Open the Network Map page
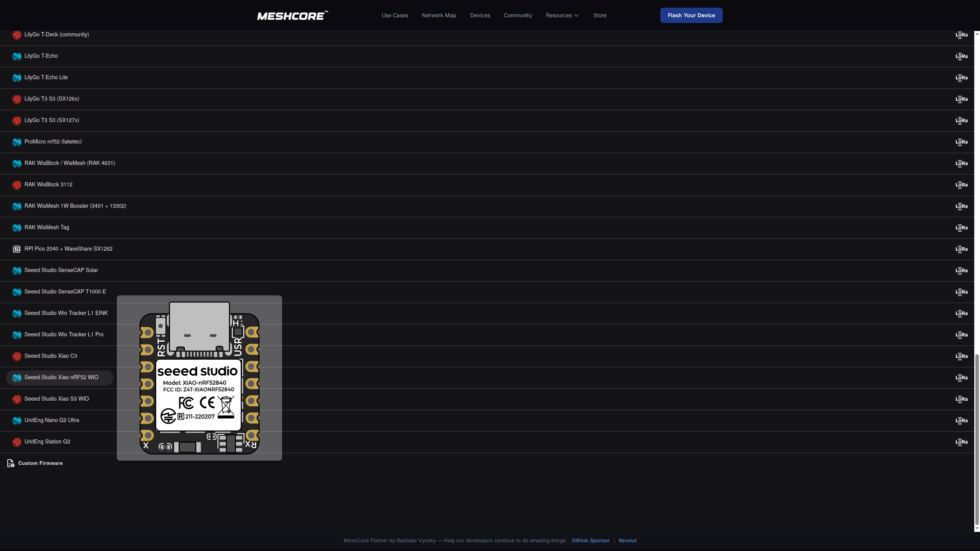 pos(439,15)
